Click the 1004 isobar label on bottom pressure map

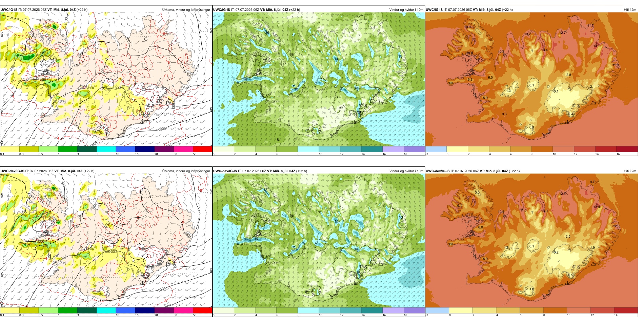[162, 289]
